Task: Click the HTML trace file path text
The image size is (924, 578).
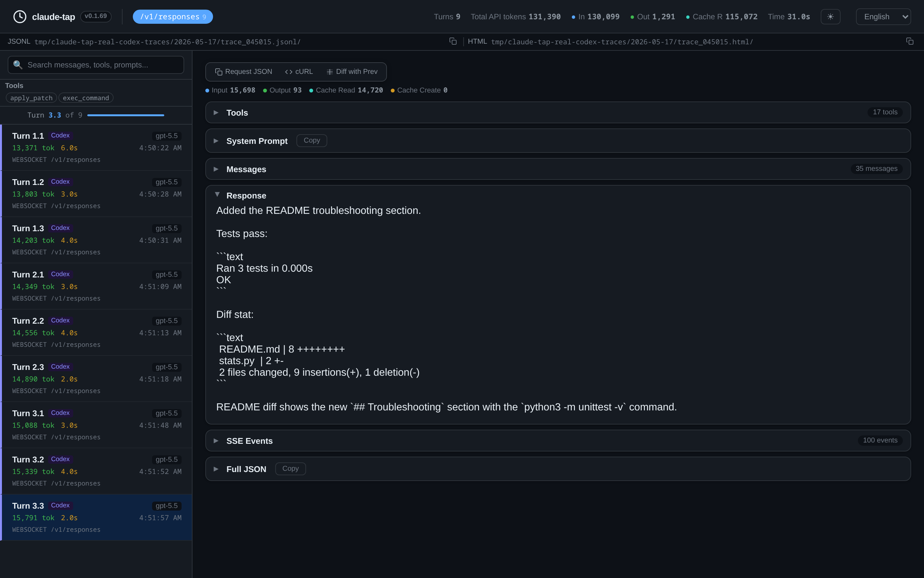Action: pos(622,42)
